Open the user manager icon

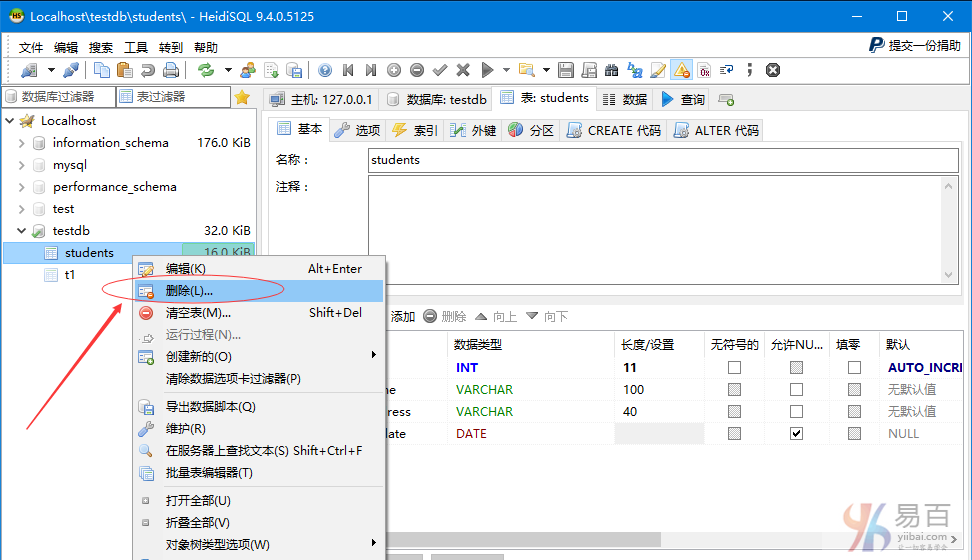click(x=247, y=70)
